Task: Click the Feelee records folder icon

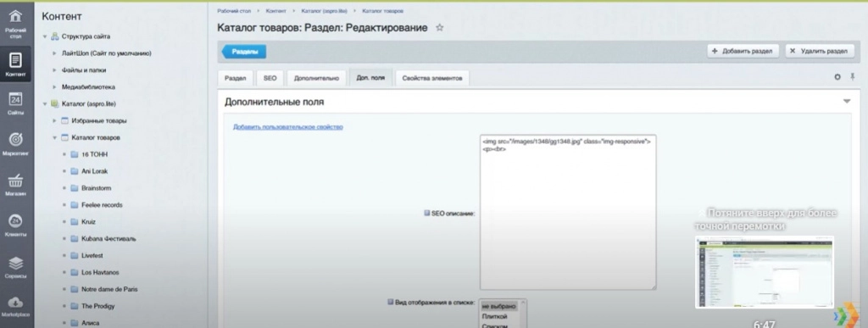Action: (75, 204)
